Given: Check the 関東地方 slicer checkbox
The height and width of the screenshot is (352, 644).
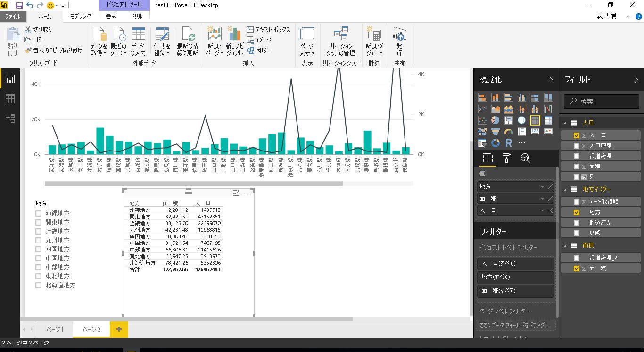Looking at the screenshot, I should pyautogui.click(x=39, y=222).
